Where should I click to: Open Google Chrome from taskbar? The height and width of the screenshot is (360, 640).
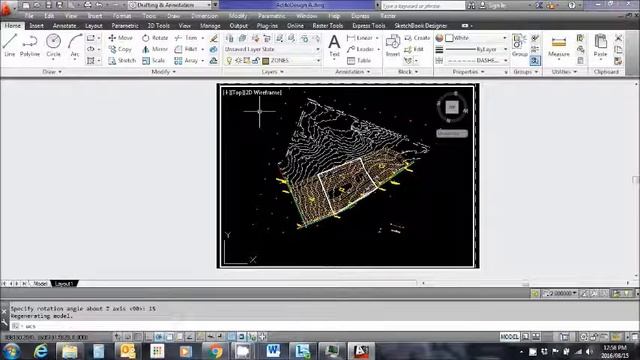click(x=215, y=351)
